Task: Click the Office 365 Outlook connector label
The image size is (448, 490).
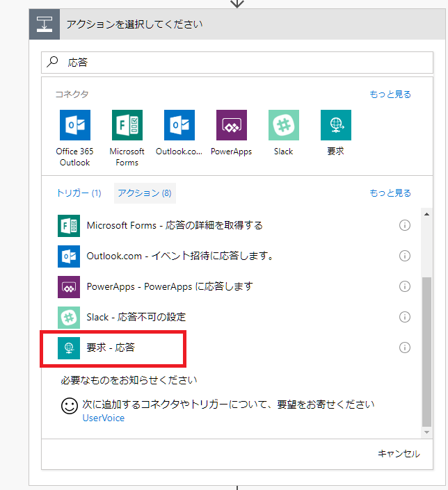Action: click(74, 157)
